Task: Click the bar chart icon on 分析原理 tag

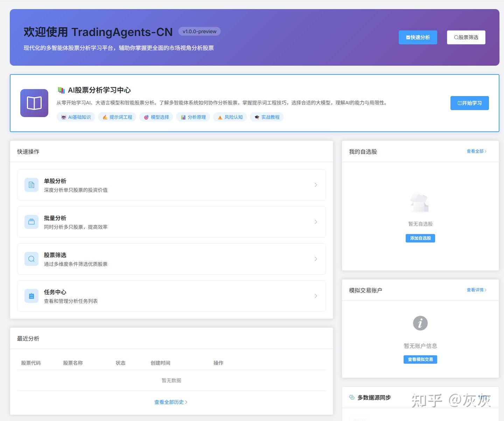Action: coord(183,117)
